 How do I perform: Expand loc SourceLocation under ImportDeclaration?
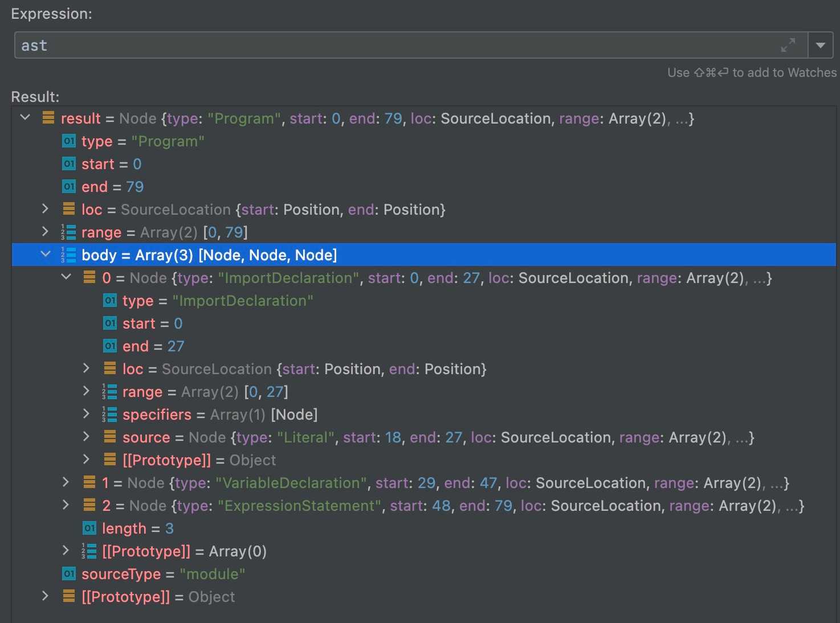click(x=87, y=368)
